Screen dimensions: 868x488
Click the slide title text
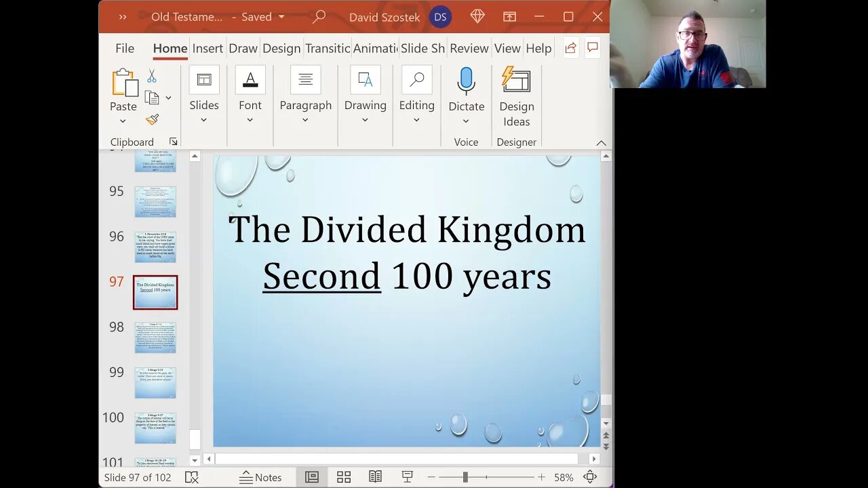[407, 252]
